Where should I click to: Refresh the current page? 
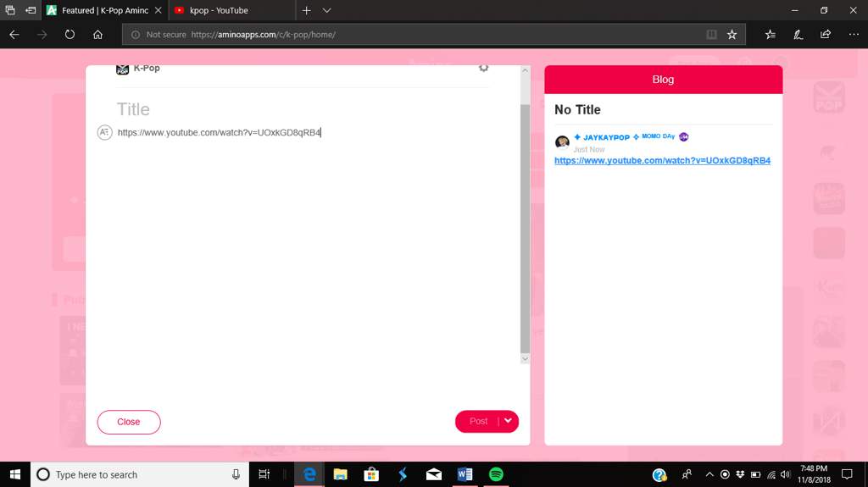pos(70,35)
